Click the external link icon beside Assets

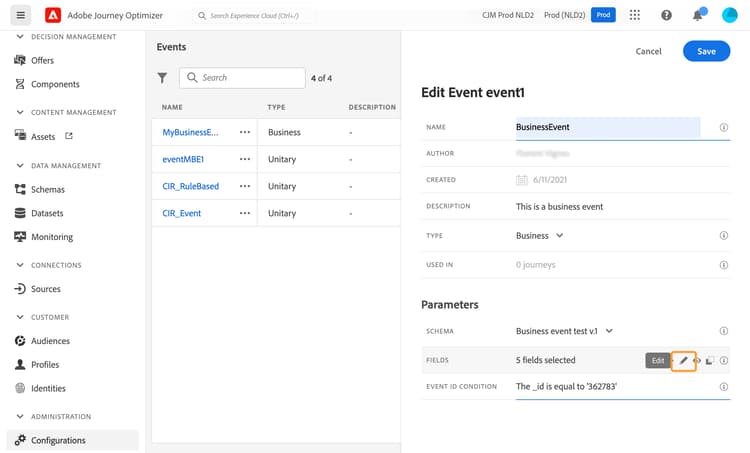[69, 136]
